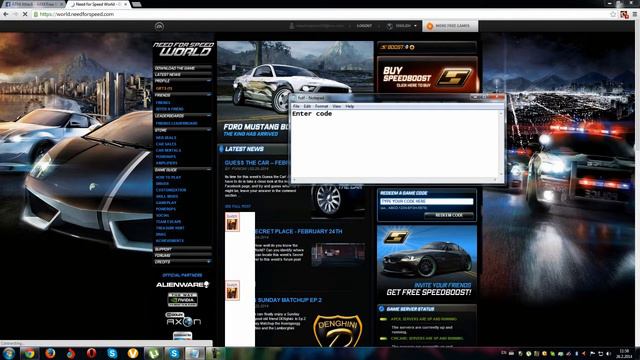The image size is (640, 360).
Task: Collapse the Game Guide sidebar section
Action: (x=209, y=170)
